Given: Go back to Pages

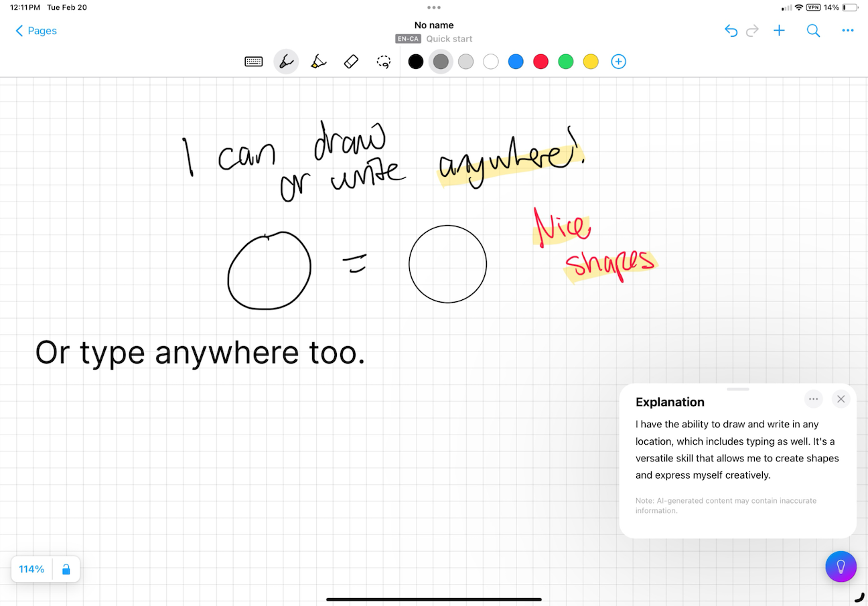Looking at the screenshot, I should [x=36, y=31].
